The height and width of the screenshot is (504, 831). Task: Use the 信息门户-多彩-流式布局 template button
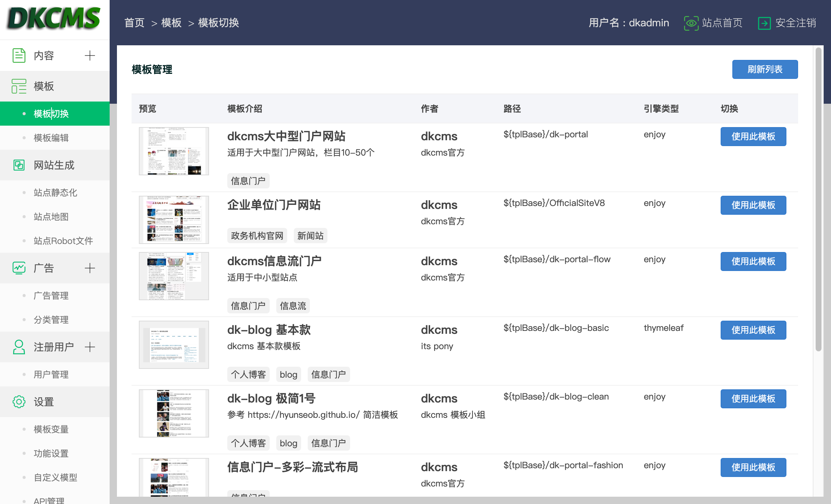(x=753, y=467)
